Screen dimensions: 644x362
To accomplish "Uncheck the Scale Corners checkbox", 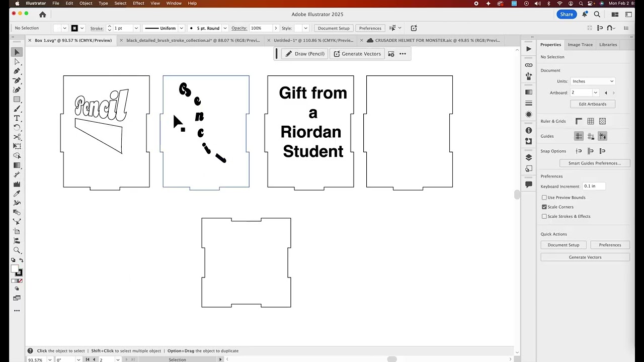I will (544, 207).
